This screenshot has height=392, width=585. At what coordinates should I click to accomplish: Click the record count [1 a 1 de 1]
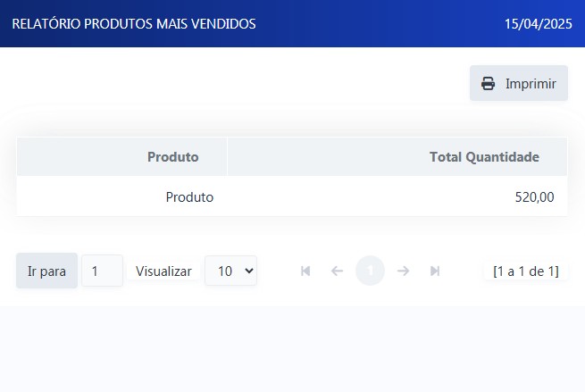coord(526,271)
